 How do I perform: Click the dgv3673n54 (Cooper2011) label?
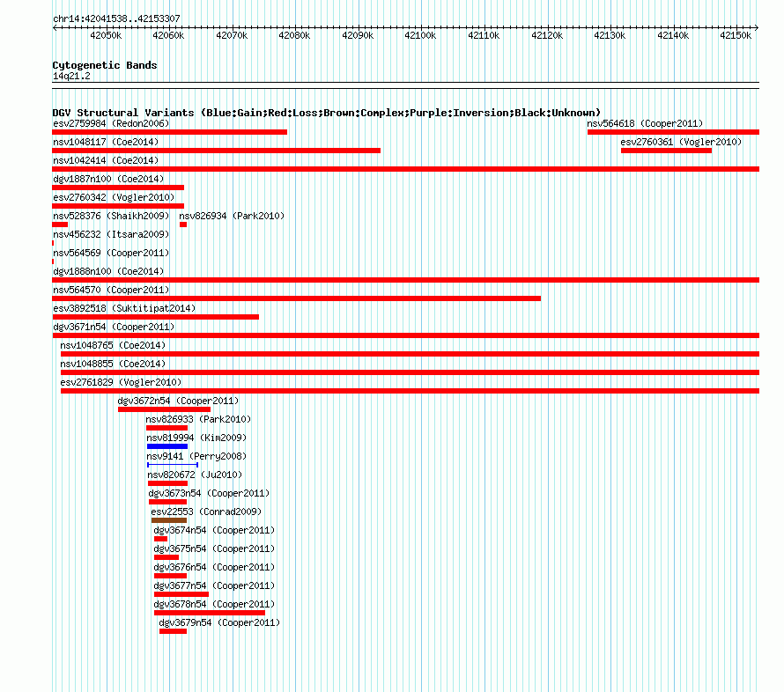[209, 493]
